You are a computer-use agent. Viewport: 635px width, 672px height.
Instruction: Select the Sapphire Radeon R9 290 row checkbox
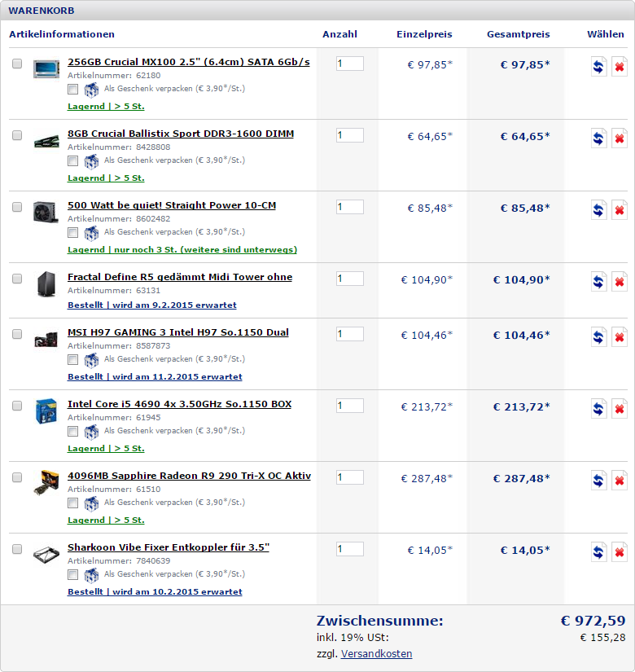coord(17,477)
